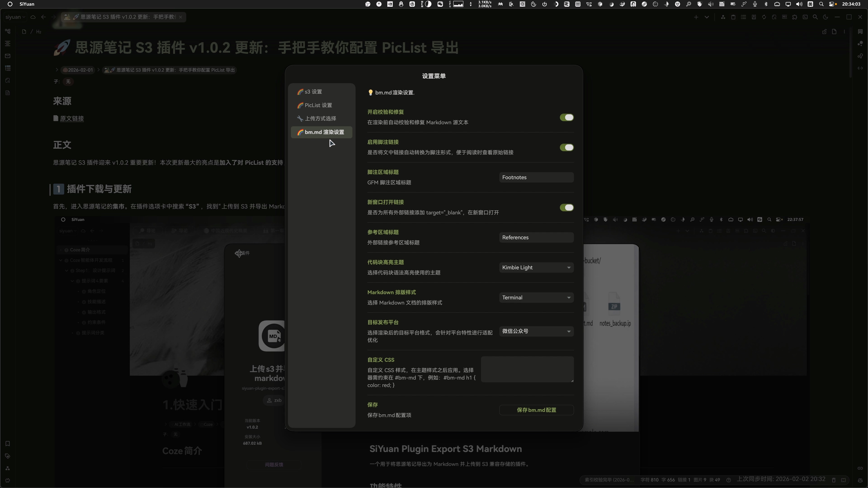868x488 pixels.
Task: Click the sync/refresh icon in the toolbar
Action: tap(764, 17)
